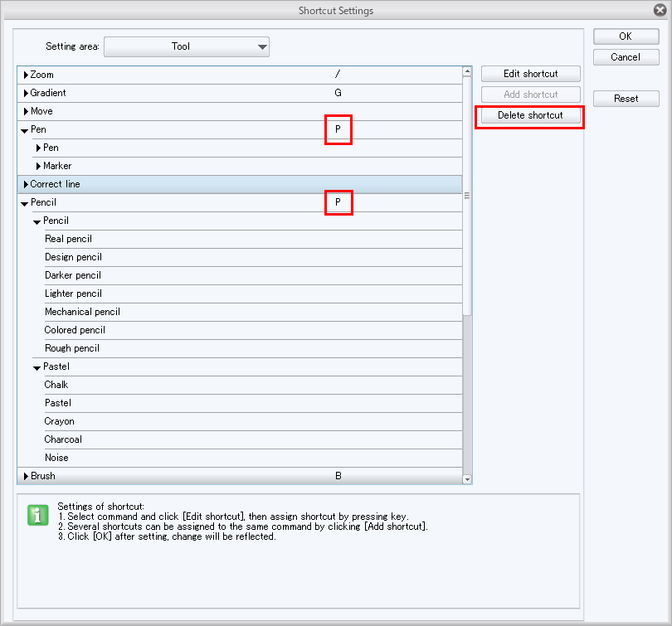Click the list scrollbar down arrow
This screenshot has height=626, width=672.
(x=466, y=479)
